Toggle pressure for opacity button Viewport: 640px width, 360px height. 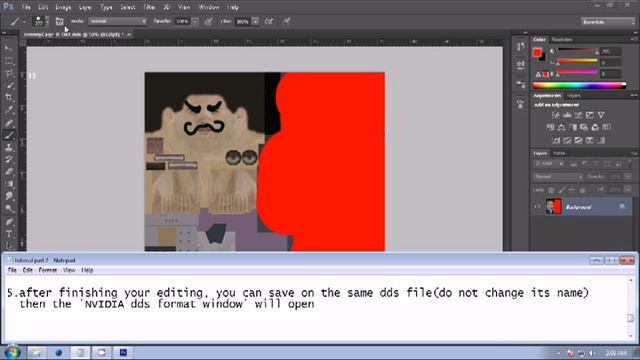(x=209, y=21)
